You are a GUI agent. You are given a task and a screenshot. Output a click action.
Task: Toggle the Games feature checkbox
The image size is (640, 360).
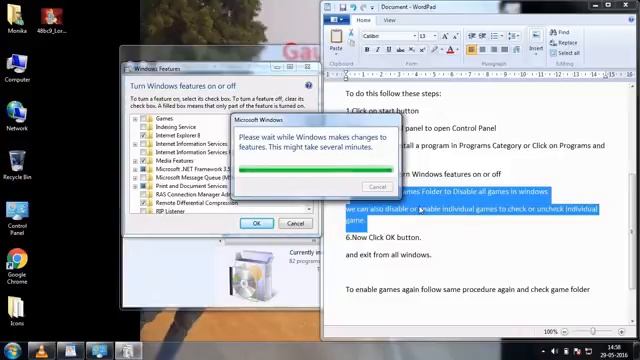click(143, 118)
